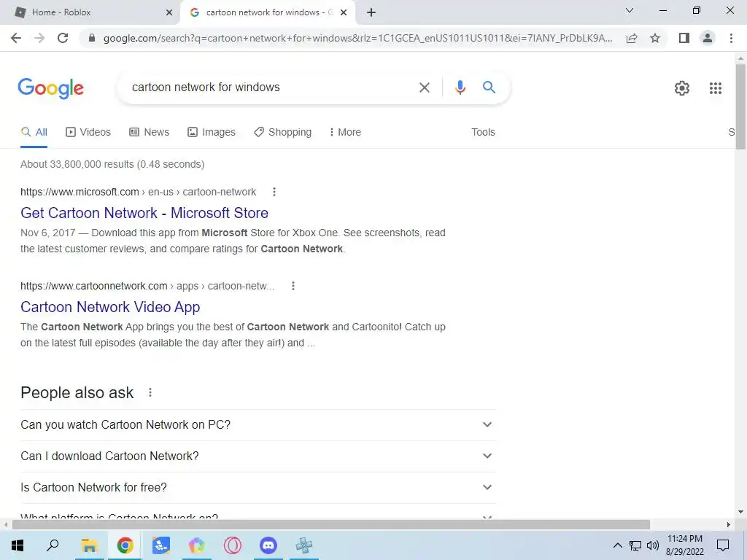The width and height of the screenshot is (747, 560).
Task: Click the horizontal scrollbar at page bottom
Action: (x=330, y=525)
